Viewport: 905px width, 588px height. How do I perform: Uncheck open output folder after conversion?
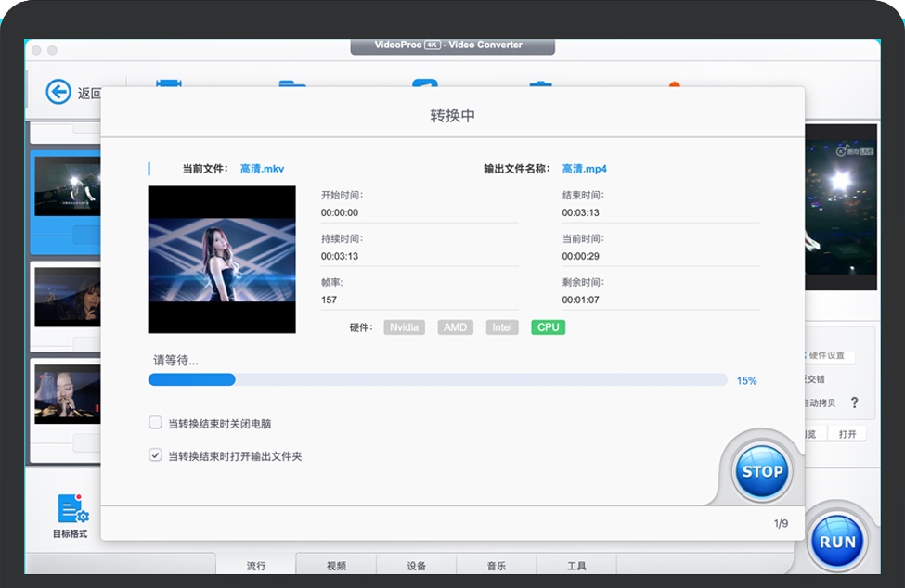[156, 455]
